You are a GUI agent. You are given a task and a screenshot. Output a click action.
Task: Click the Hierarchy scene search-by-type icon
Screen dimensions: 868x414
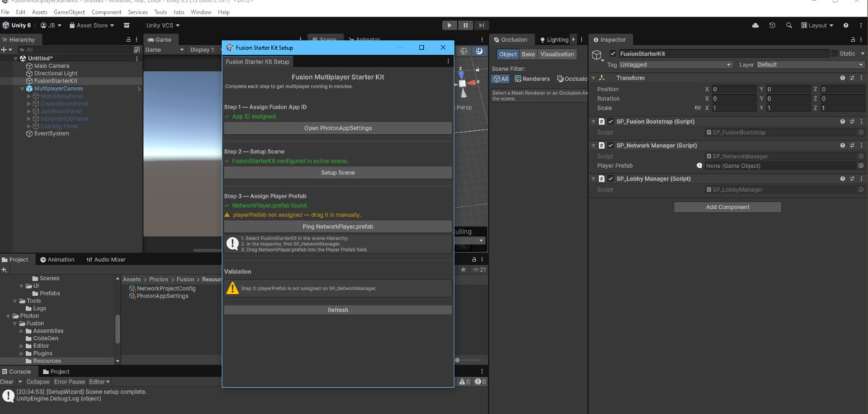coord(137,50)
